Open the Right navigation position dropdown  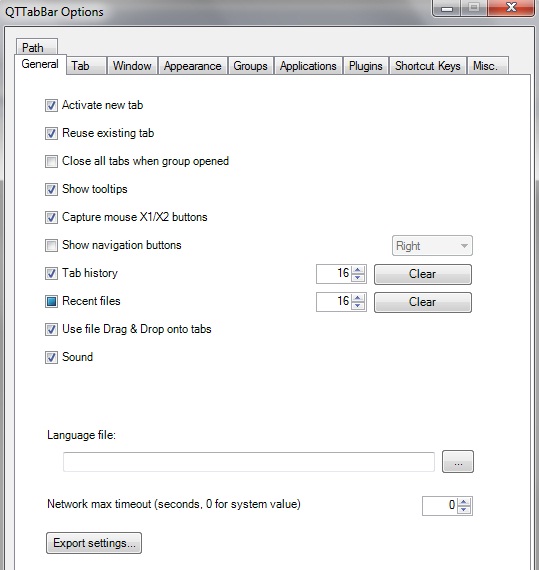432,246
